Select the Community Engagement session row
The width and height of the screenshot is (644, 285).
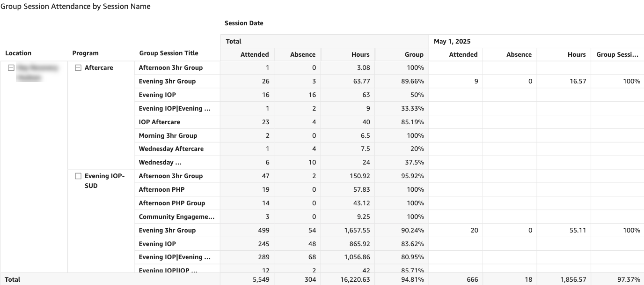pyautogui.click(x=176, y=217)
